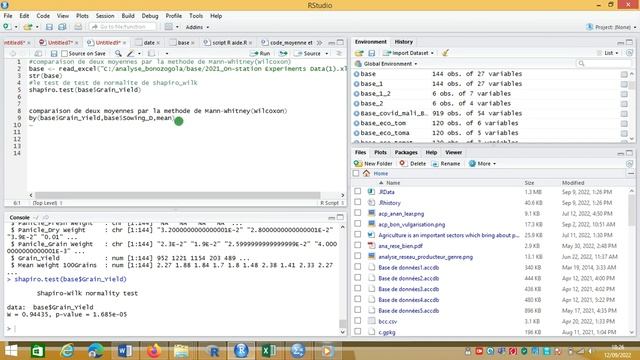The width and height of the screenshot is (640, 360).
Task: Select the acp_bon_vulgarisation.png checkbox
Action: click(x=358, y=224)
